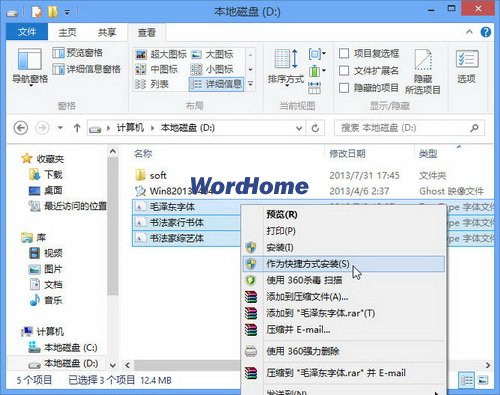The height and width of the screenshot is (395, 500).
Task: Select Large icons (大图标) layout
Action: (212, 54)
